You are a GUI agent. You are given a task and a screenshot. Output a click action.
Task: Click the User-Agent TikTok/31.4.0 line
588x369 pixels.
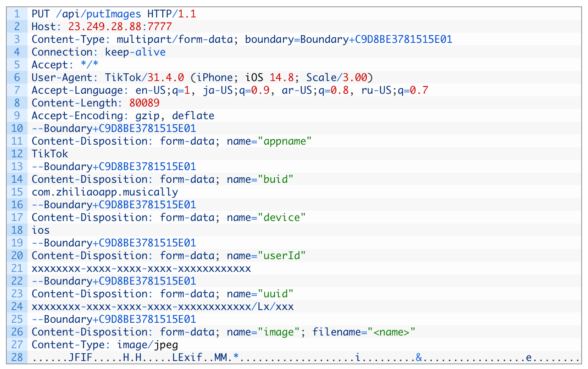pyautogui.click(x=202, y=78)
